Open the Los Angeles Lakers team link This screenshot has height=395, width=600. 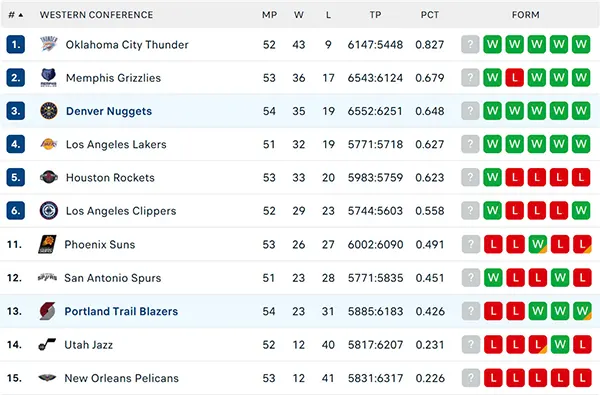coord(116,145)
